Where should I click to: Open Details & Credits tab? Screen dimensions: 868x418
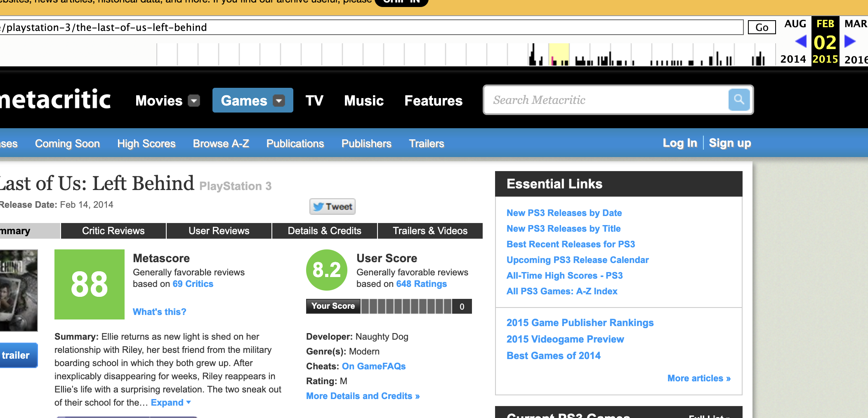[325, 231]
